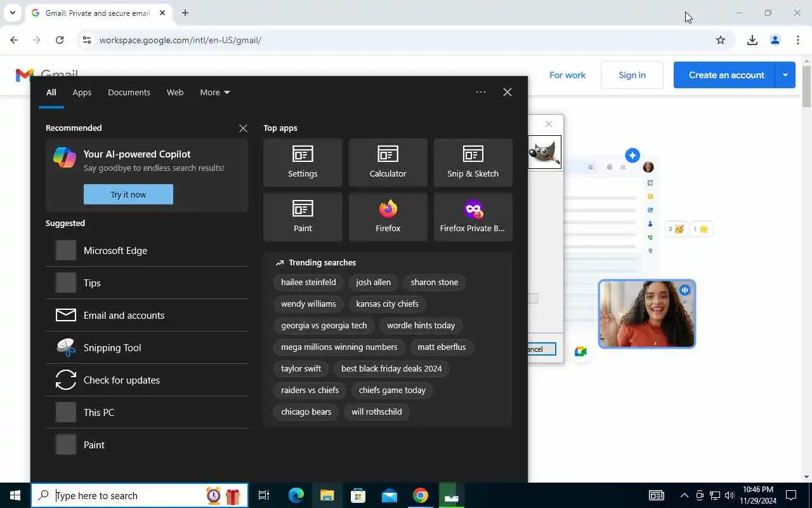Open Settings from Top apps
This screenshot has width=812, height=508.
pos(303,163)
